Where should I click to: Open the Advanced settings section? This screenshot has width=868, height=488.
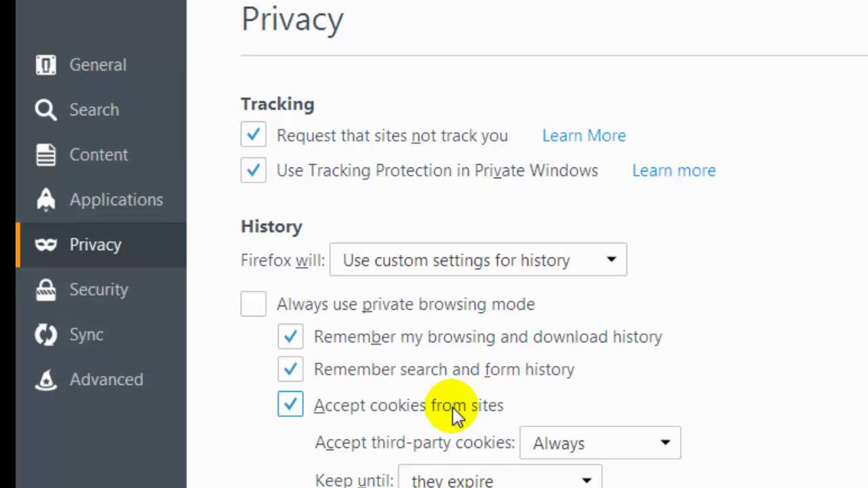[106, 380]
